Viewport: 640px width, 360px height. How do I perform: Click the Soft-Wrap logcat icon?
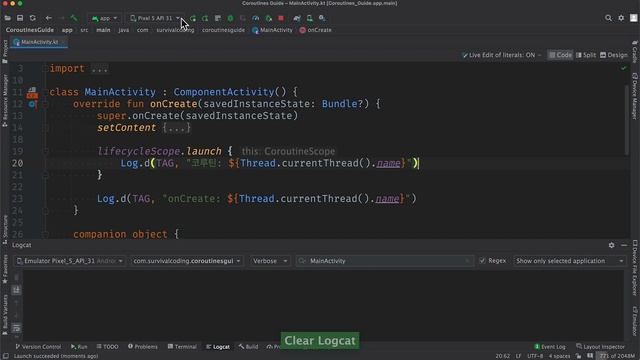[16, 328]
